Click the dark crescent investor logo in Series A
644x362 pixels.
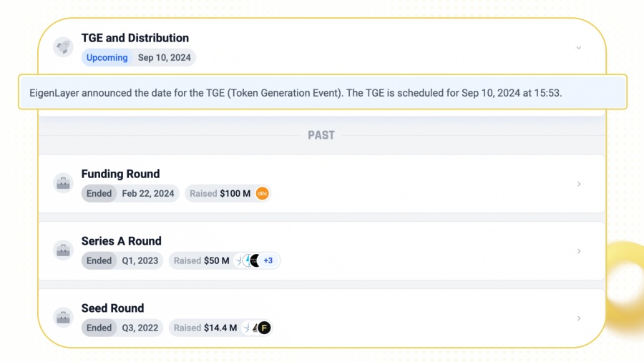pos(255,260)
